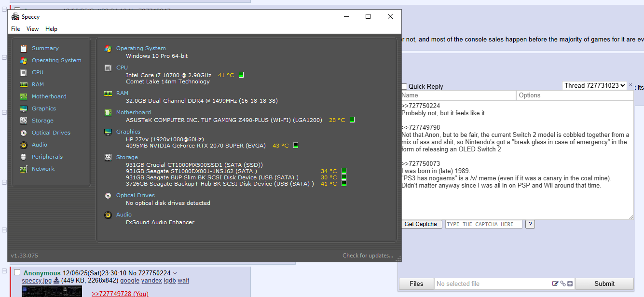This screenshot has width=644, height=297.
Task: Click the Storage drive icon in sidebar
Action: tap(23, 121)
